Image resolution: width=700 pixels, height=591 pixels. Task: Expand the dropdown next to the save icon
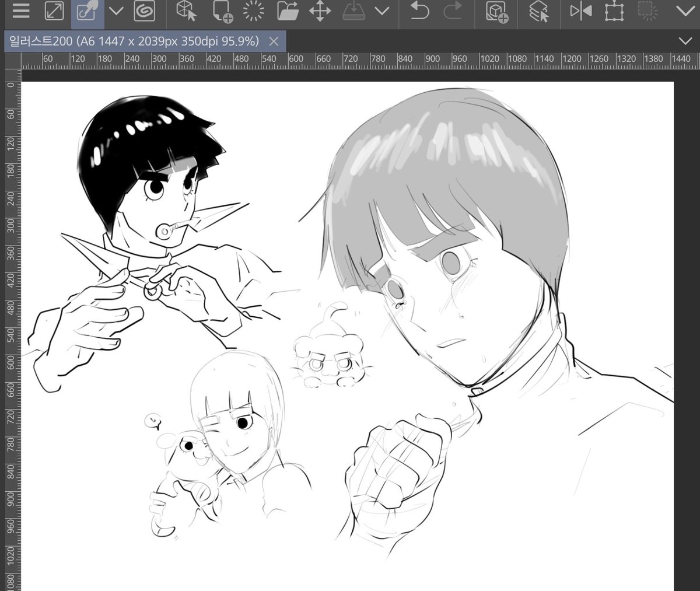382,12
